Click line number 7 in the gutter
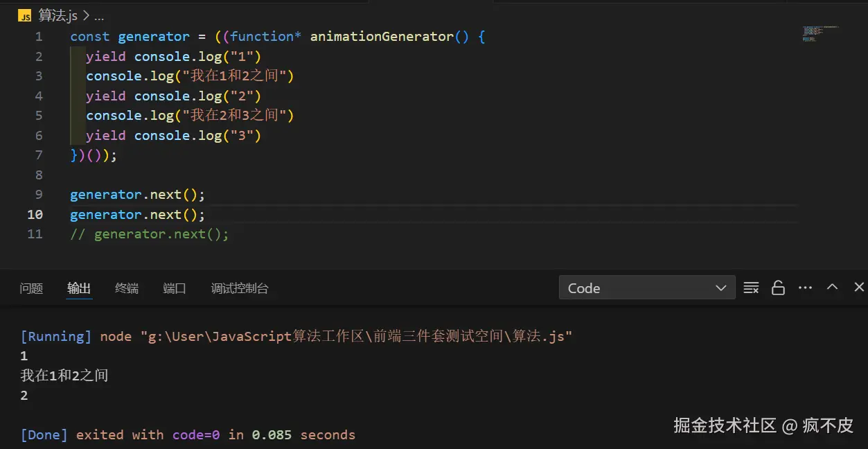 pos(39,155)
